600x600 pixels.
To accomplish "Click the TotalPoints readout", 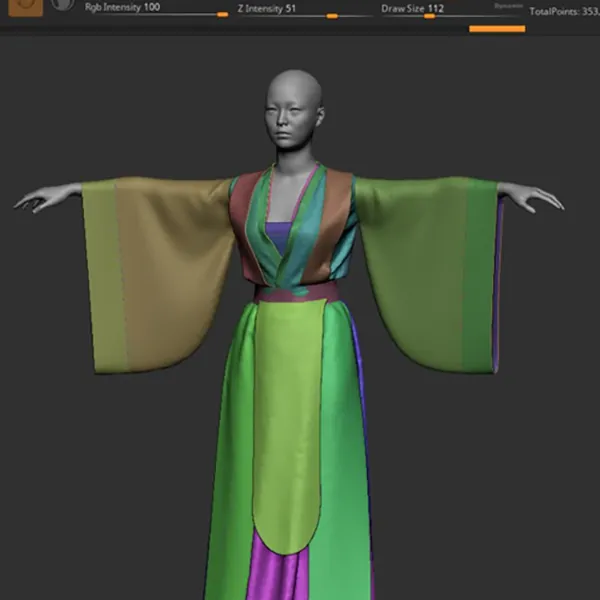I will (x=563, y=12).
